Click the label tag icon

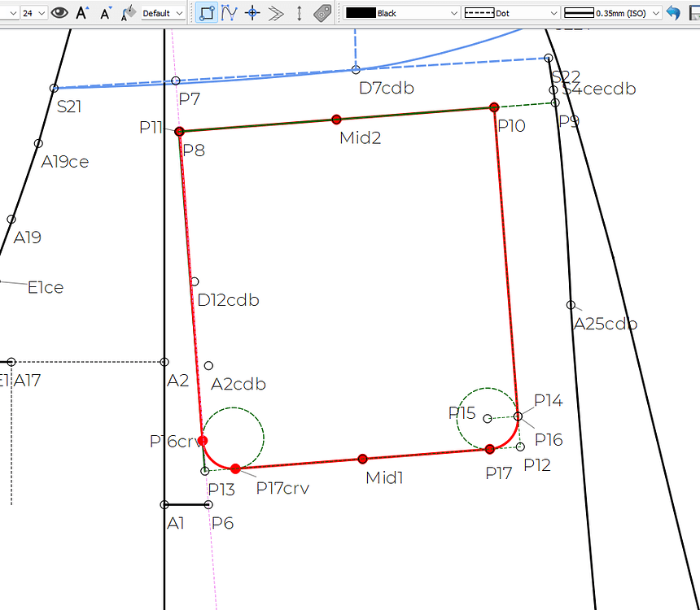(322, 13)
